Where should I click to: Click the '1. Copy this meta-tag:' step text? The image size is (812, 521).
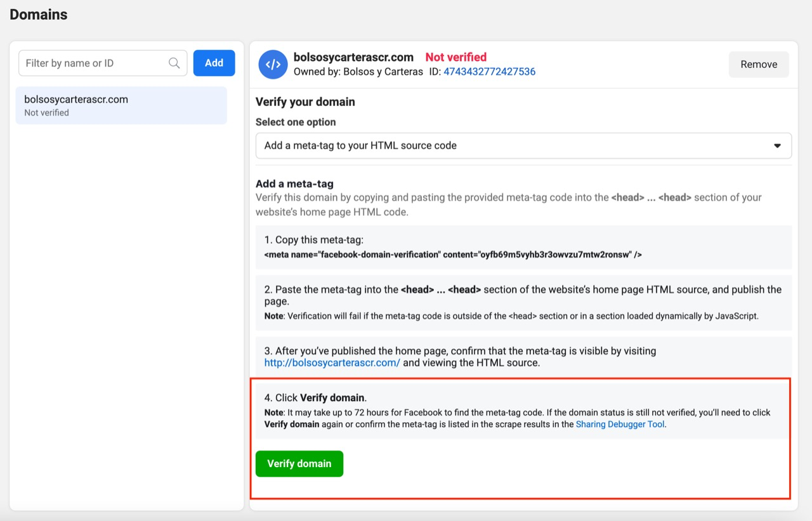point(314,240)
